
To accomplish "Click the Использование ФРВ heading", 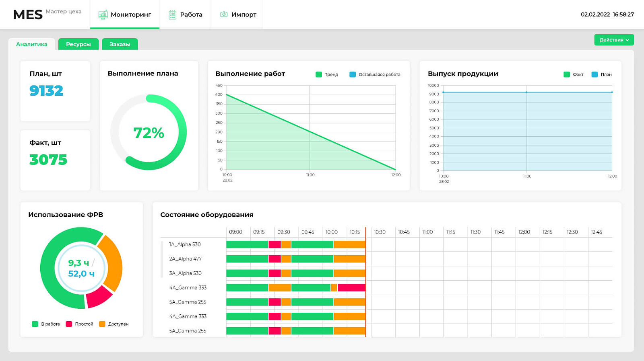I will pyautogui.click(x=66, y=215).
